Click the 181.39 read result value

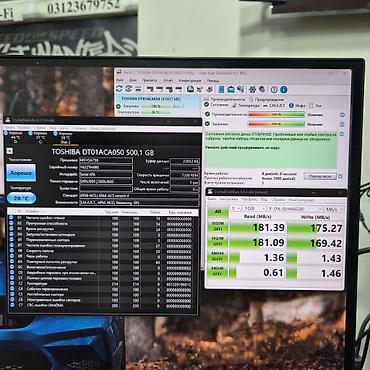click(269, 227)
